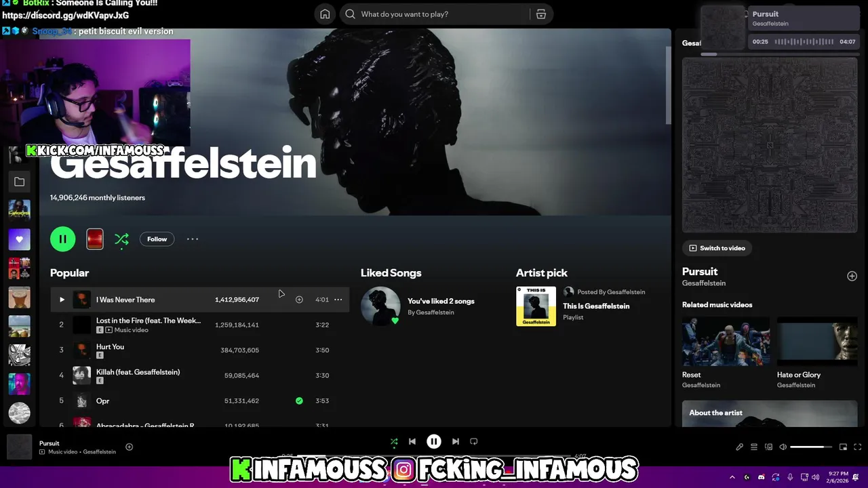Open the Browse icon beside search bar
Image resolution: width=868 pixels, height=488 pixels.
(x=541, y=14)
